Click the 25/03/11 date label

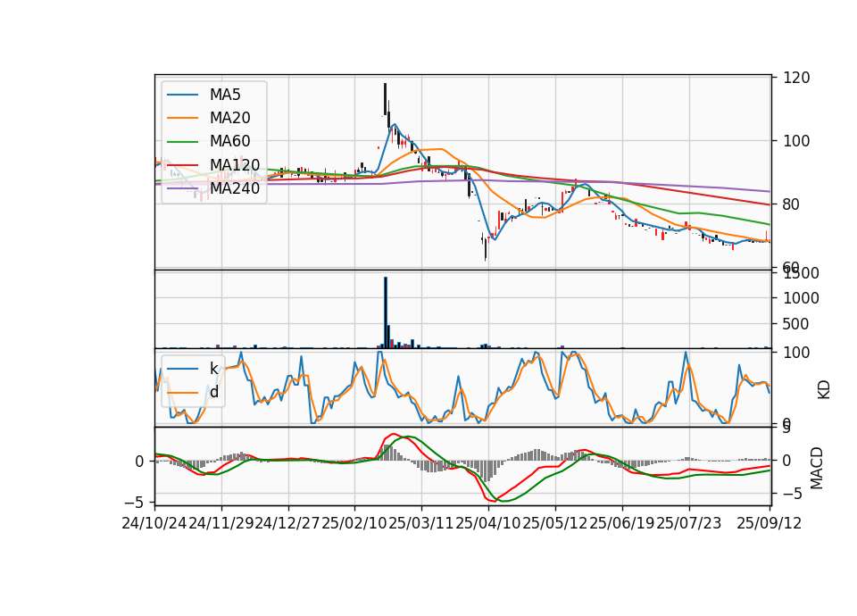tap(421, 523)
